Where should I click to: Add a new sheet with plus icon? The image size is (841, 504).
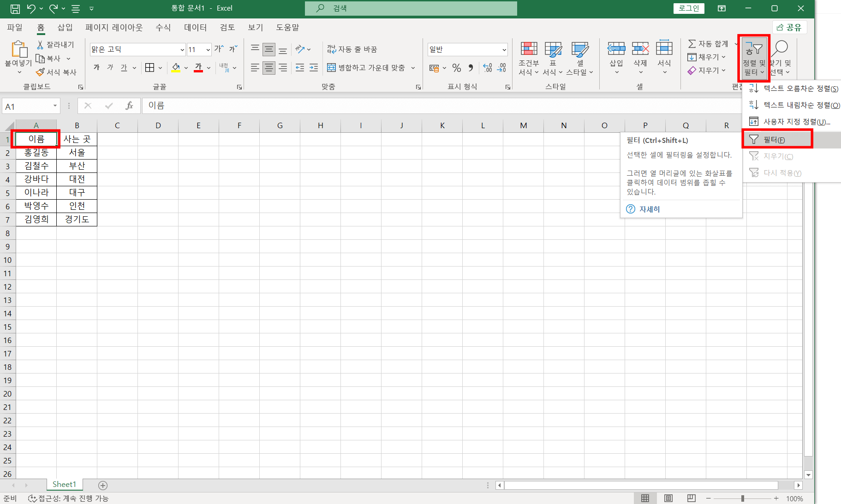tap(103, 485)
